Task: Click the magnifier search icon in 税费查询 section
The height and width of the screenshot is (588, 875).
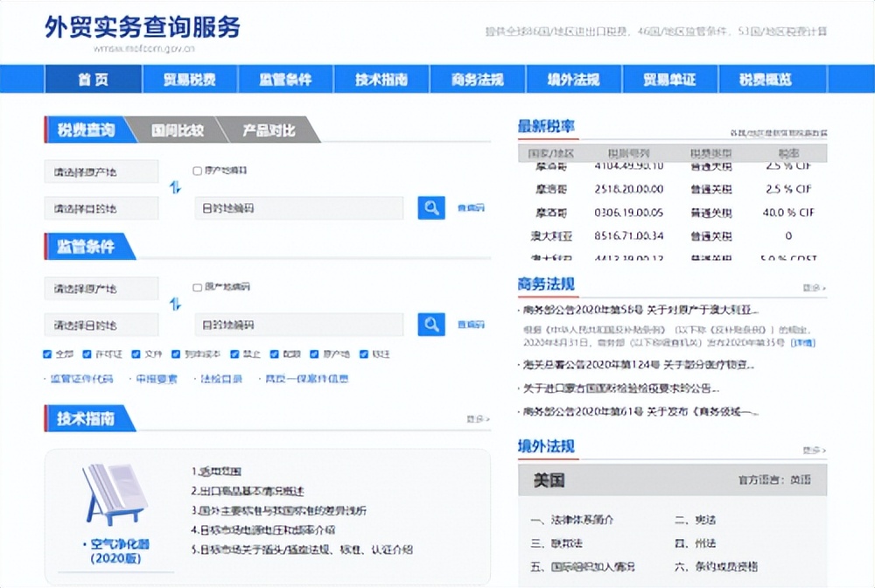Action: pyautogui.click(x=430, y=207)
